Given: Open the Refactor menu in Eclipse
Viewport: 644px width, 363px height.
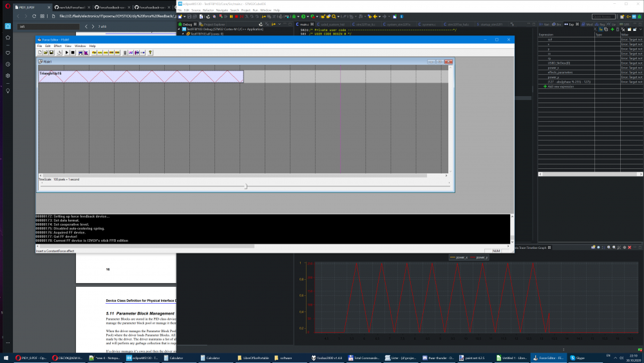Looking at the screenshot, I should (207, 10).
